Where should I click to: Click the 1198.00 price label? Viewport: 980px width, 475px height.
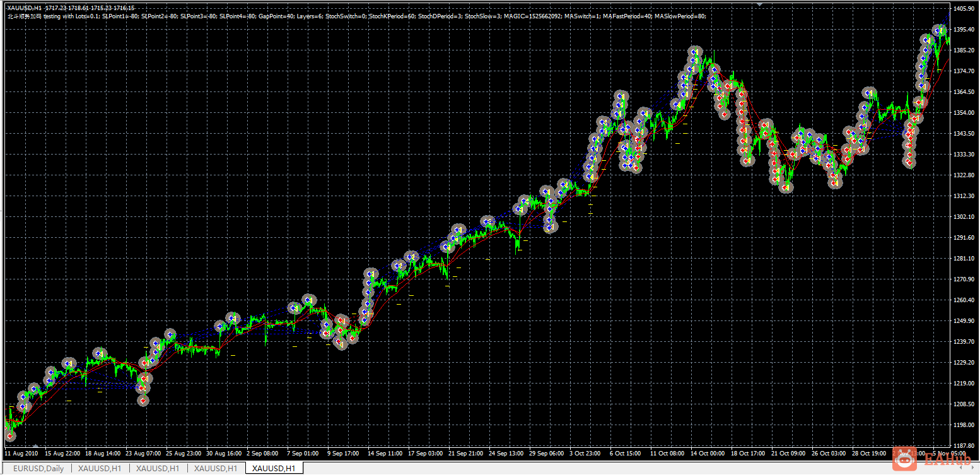tap(965, 425)
